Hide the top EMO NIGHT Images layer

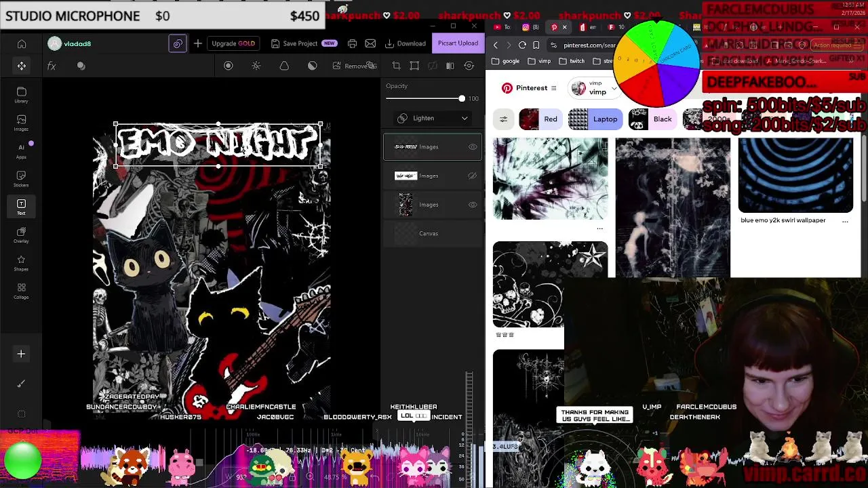tap(473, 147)
